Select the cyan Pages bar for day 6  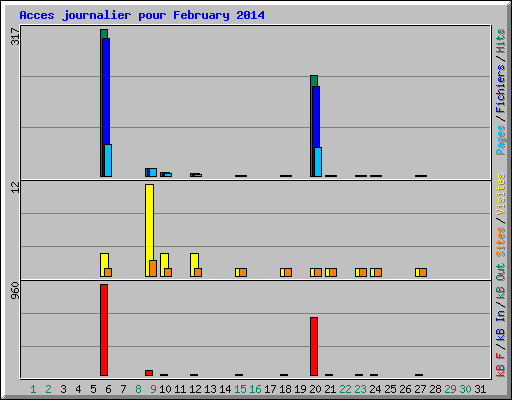pos(108,160)
